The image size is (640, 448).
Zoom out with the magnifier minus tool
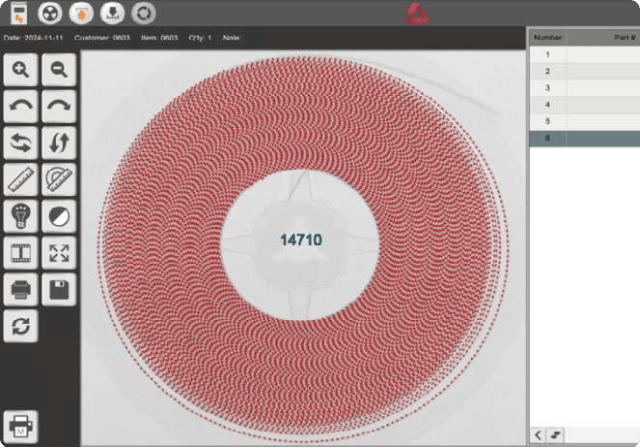click(59, 69)
